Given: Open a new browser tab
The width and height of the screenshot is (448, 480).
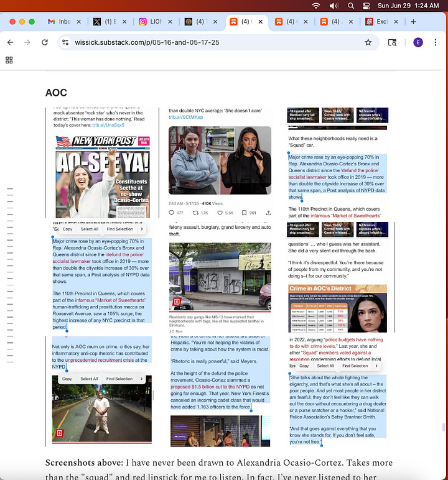Looking at the screenshot, I should pyautogui.click(x=413, y=22).
